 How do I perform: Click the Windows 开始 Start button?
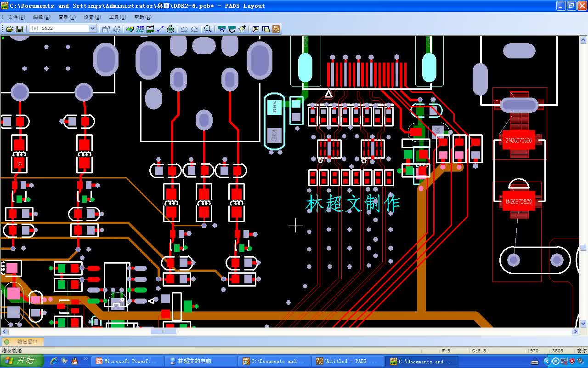coord(22,361)
